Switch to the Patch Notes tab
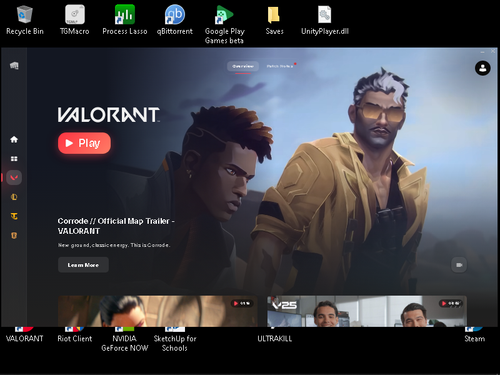Image resolution: width=500 pixels, height=375 pixels. pyautogui.click(x=280, y=66)
